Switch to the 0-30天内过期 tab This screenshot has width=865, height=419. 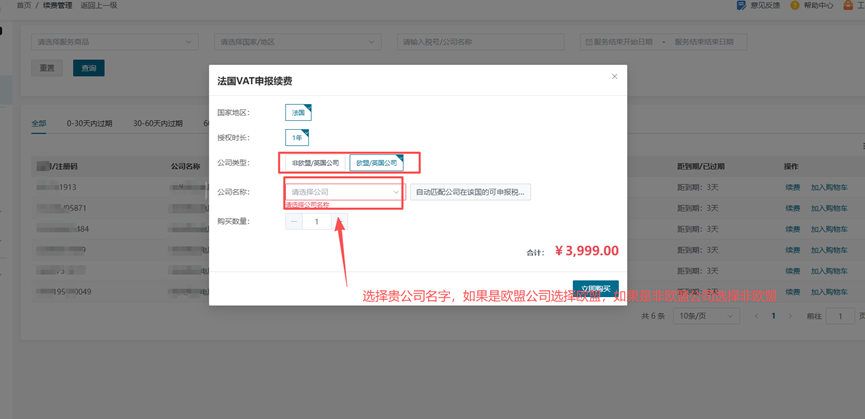[x=89, y=124]
